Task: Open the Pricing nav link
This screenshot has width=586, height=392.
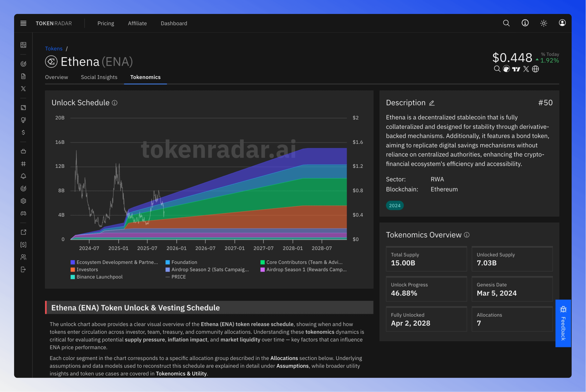Action: click(x=106, y=23)
